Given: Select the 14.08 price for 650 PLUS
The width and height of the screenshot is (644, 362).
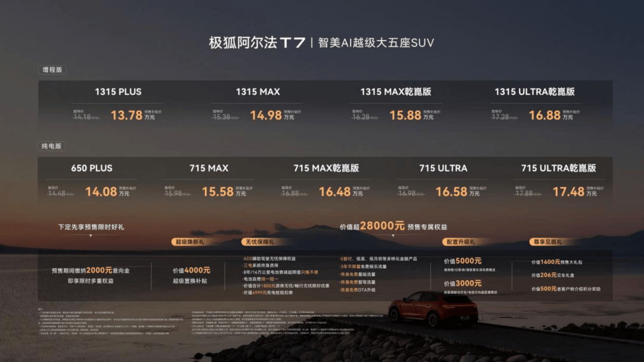Looking at the screenshot, I should click(x=101, y=192).
